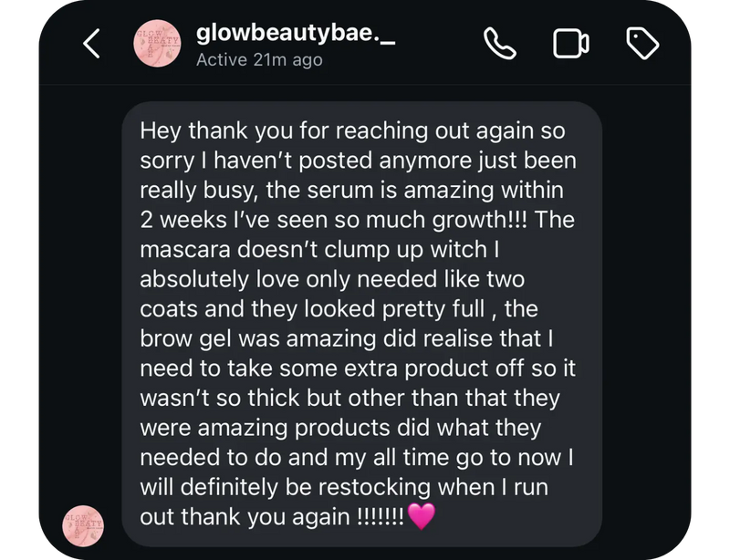The width and height of the screenshot is (730, 560).
Task: Click the words "brow gel" in message
Action: click(x=185, y=339)
